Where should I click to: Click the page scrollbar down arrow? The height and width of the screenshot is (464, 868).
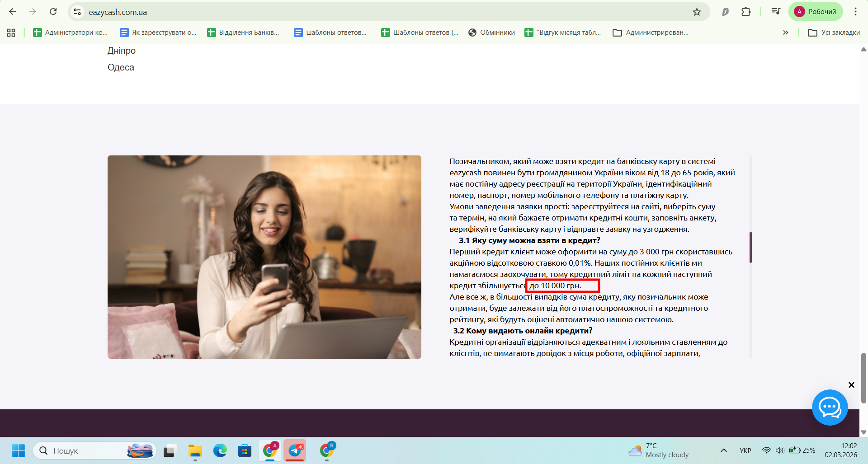click(x=863, y=432)
